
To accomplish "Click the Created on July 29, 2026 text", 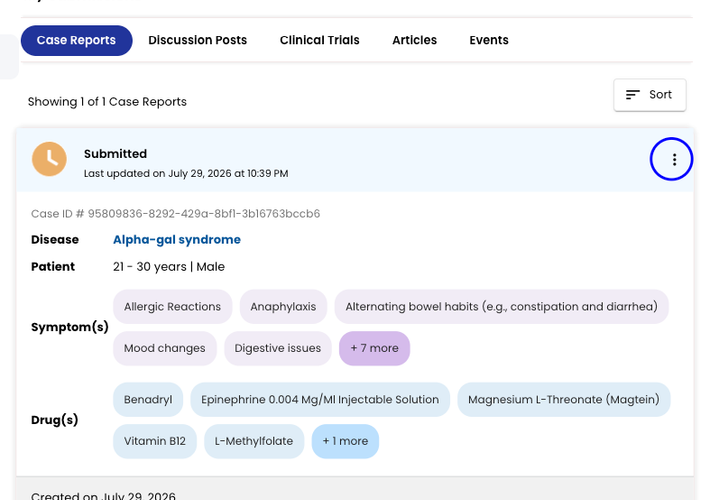I will pos(103,495).
